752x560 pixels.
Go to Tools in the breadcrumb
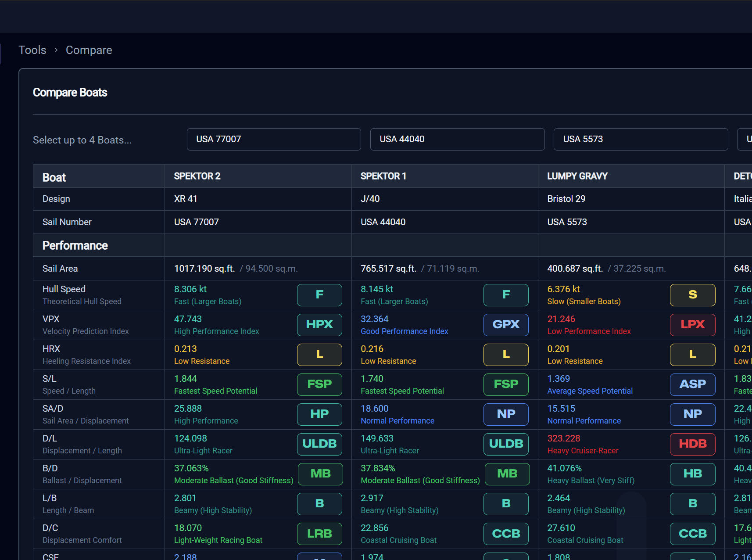[32, 50]
